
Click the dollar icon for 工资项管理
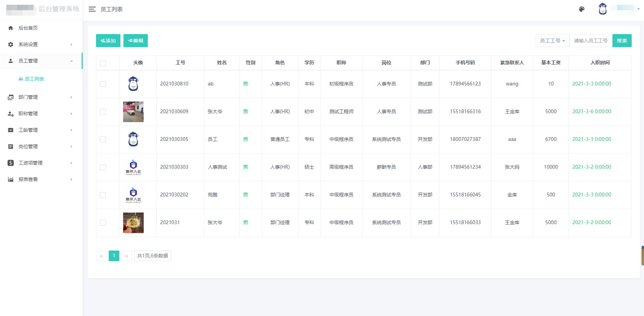(x=11, y=163)
